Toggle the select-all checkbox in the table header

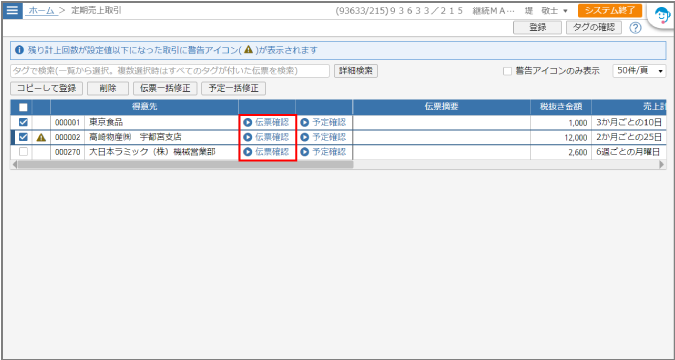(23, 107)
